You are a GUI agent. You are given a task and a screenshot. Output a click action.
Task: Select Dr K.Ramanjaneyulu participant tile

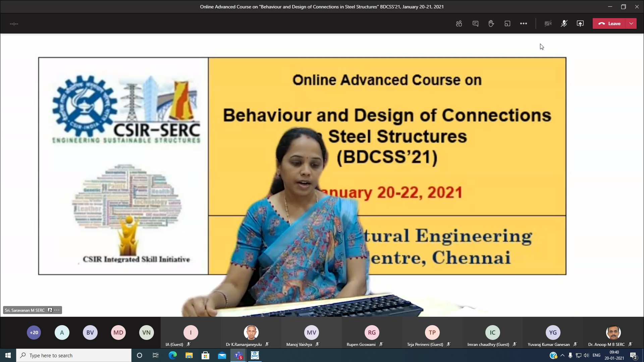tap(251, 333)
